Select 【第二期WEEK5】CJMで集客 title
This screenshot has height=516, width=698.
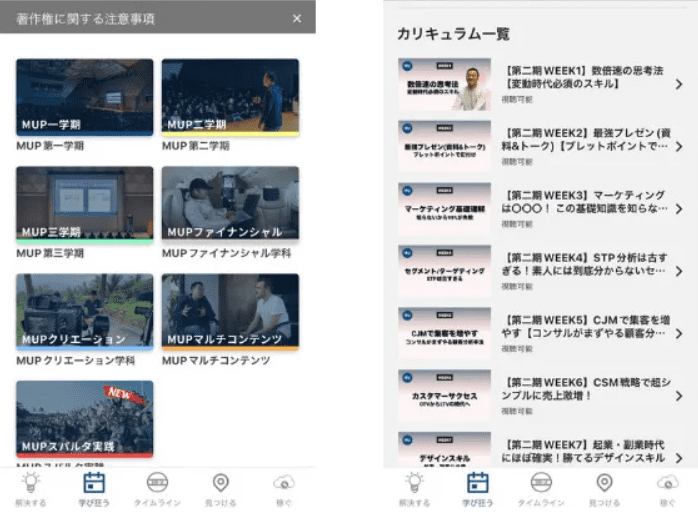586,326
